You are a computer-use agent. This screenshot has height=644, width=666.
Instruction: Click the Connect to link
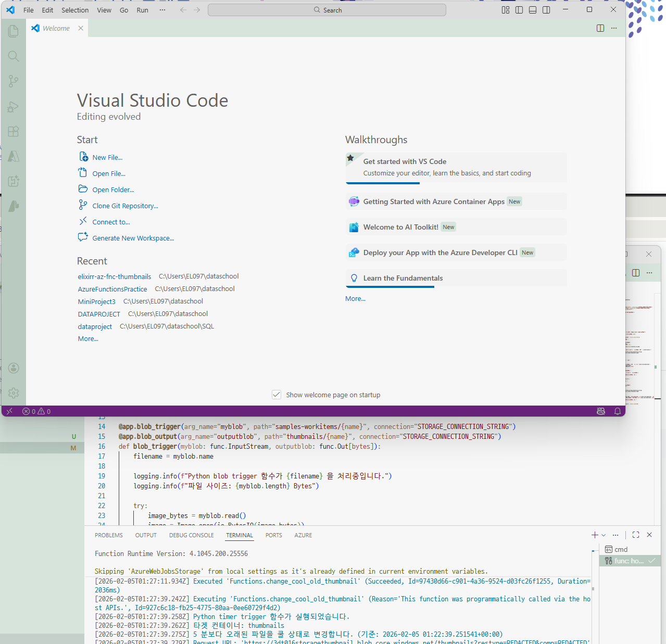[111, 222]
